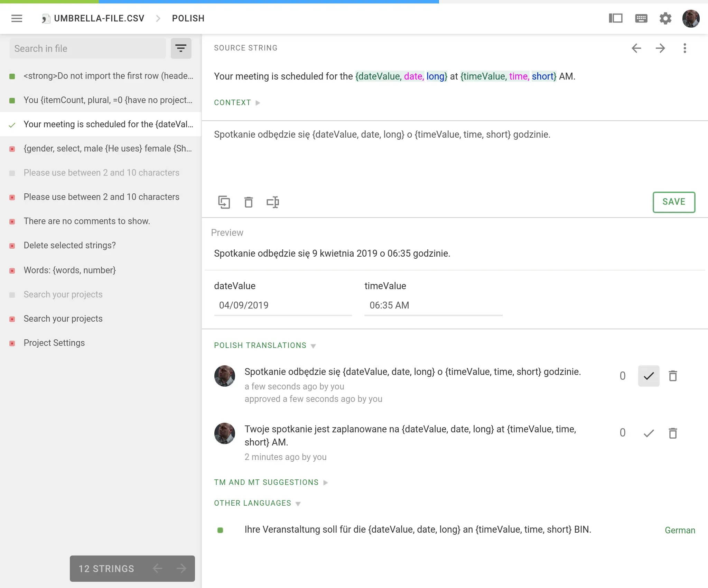Open the hamburger main menu

17,18
